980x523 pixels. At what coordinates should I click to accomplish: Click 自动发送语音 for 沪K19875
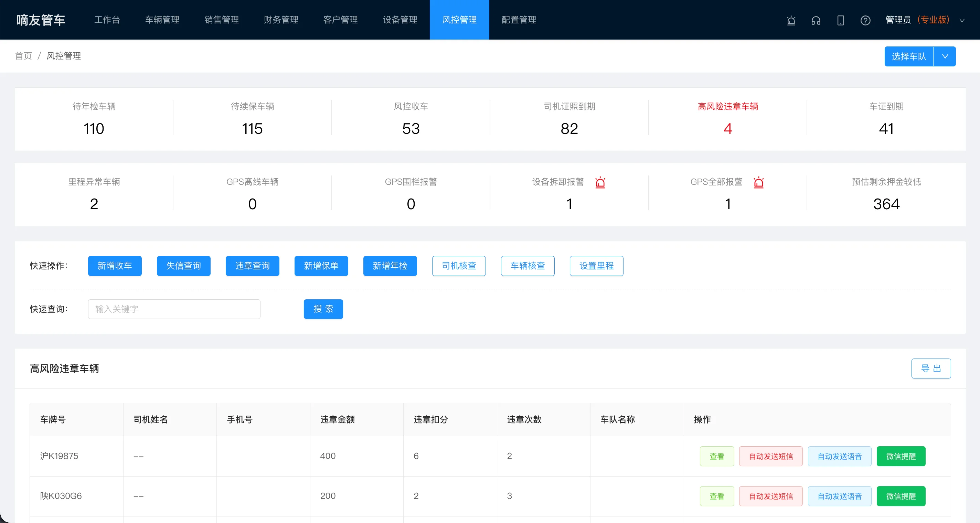click(840, 457)
